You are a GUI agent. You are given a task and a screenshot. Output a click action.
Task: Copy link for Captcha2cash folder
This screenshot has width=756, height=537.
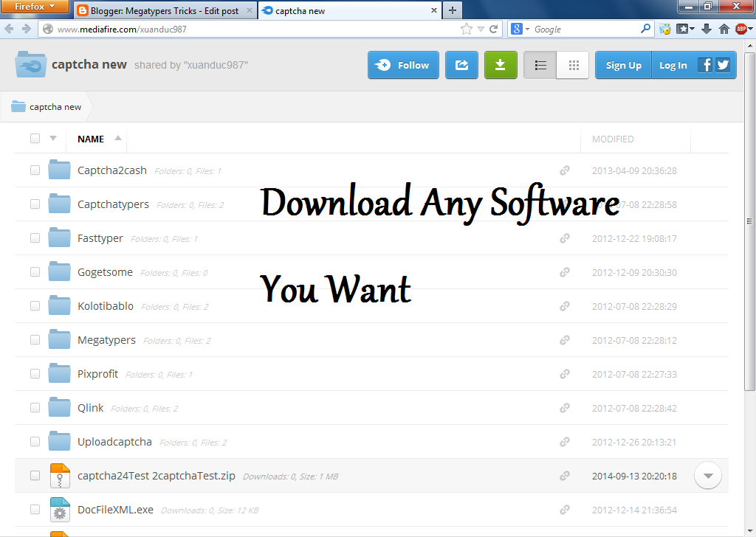pos(565,170)
